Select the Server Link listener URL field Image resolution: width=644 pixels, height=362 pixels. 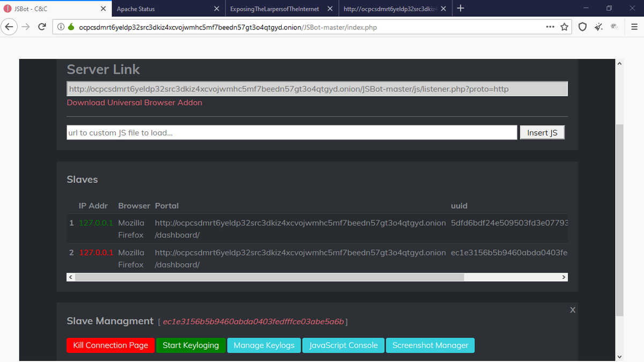(317, 89)
